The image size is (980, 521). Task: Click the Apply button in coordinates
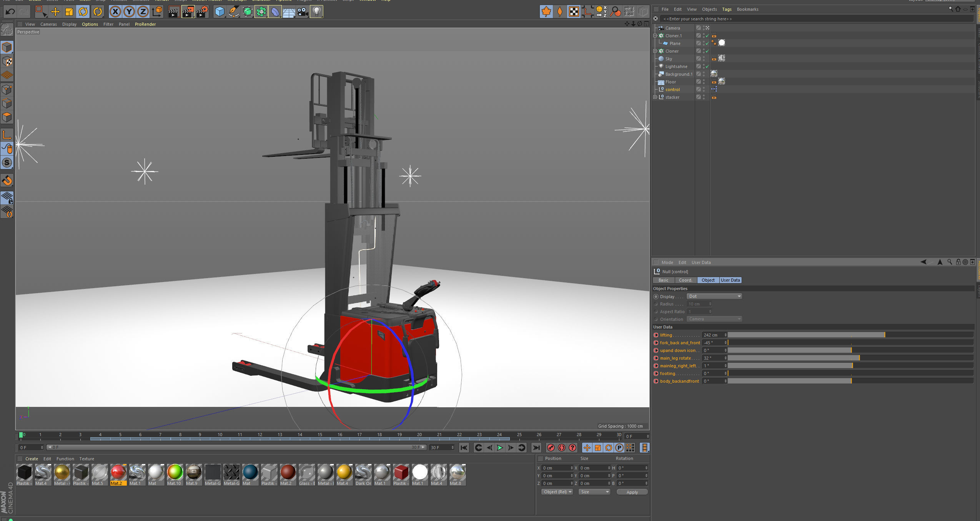[x=632, y=492]
